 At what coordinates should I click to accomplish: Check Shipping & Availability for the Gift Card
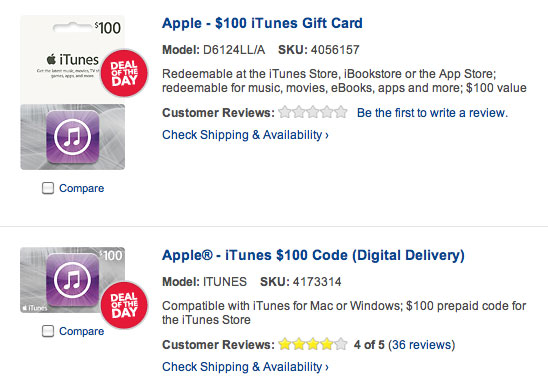pyautogui.click(x=245, y=135)
